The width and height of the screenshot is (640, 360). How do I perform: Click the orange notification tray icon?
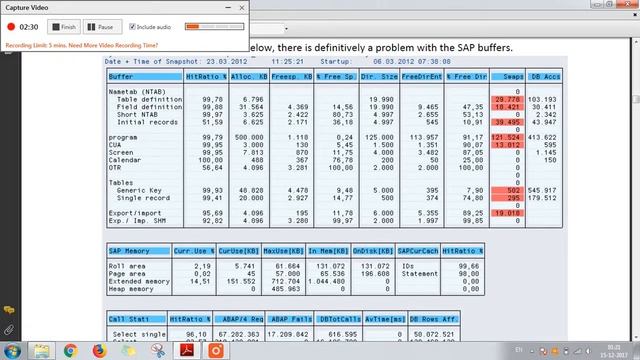click(555, 351)
